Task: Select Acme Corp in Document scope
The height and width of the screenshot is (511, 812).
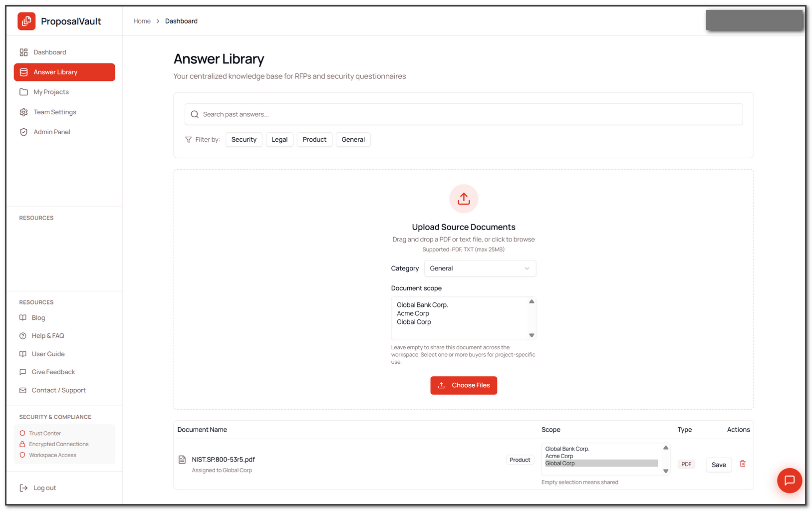Action: pos(413,313)
